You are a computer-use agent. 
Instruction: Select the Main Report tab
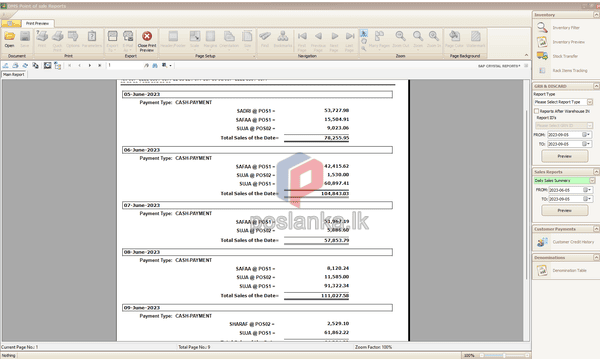click(x=14, y=74)
